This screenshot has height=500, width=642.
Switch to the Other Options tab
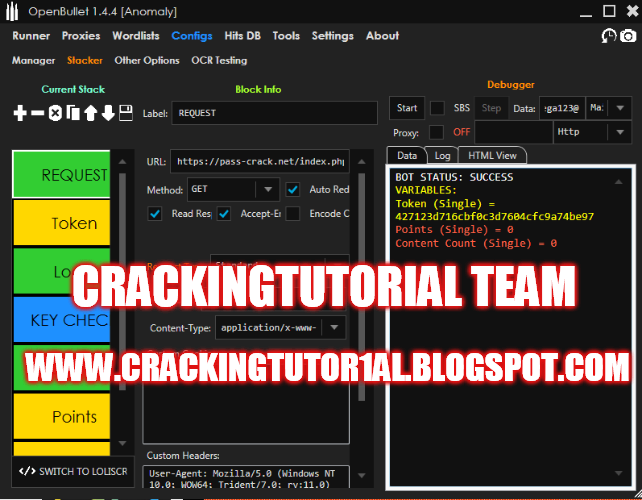[147, 61]
